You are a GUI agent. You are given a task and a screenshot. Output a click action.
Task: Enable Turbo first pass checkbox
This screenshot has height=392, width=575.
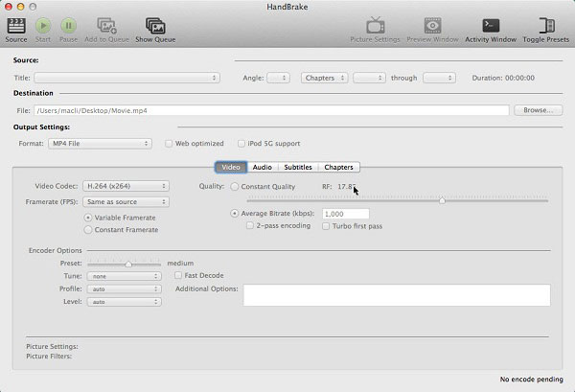[326, 226]
